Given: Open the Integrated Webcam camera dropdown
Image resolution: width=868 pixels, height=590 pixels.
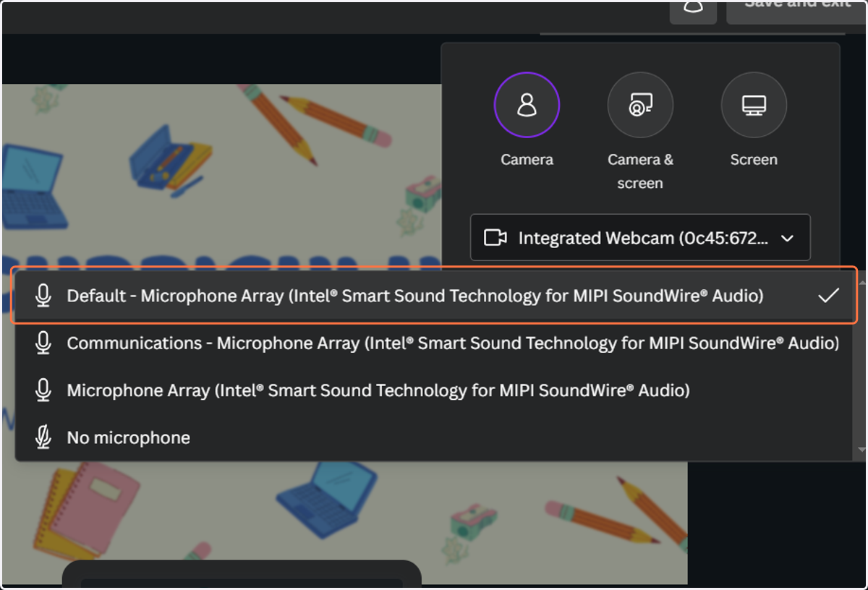Looking at the screenshot, I should tap(640, 237).
